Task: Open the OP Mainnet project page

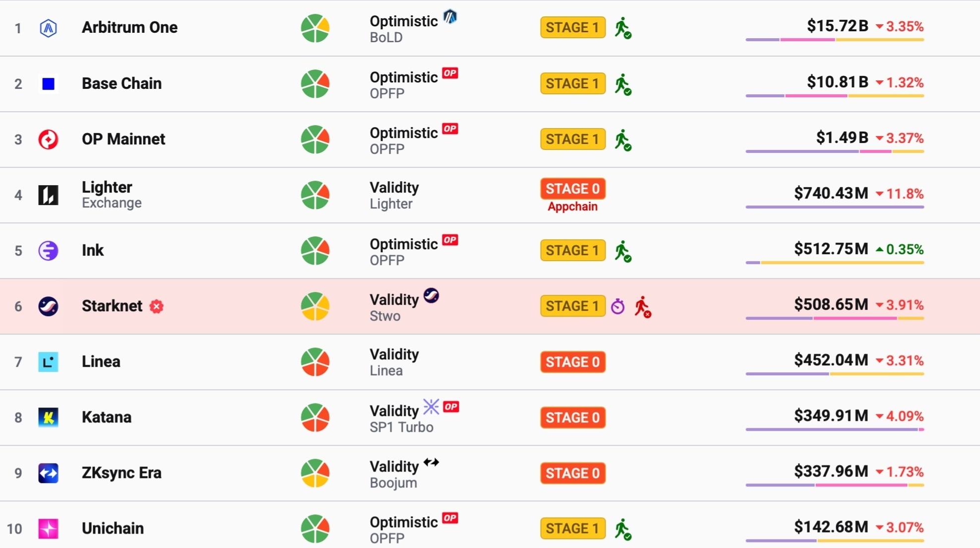Action: pos(123,139)
